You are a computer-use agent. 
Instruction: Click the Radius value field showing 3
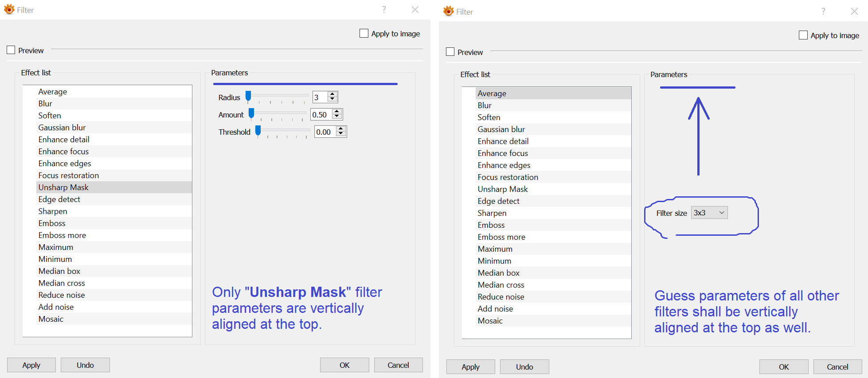point(321,97)
